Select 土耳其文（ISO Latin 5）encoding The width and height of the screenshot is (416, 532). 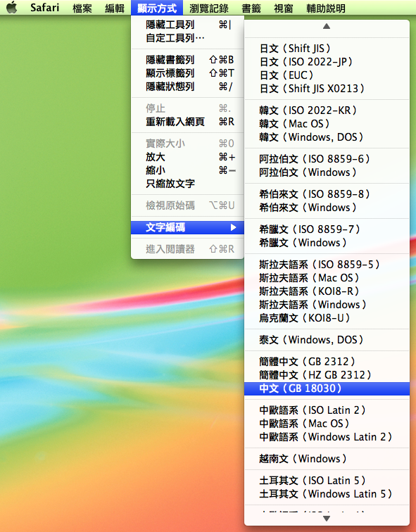pos(327,481)
